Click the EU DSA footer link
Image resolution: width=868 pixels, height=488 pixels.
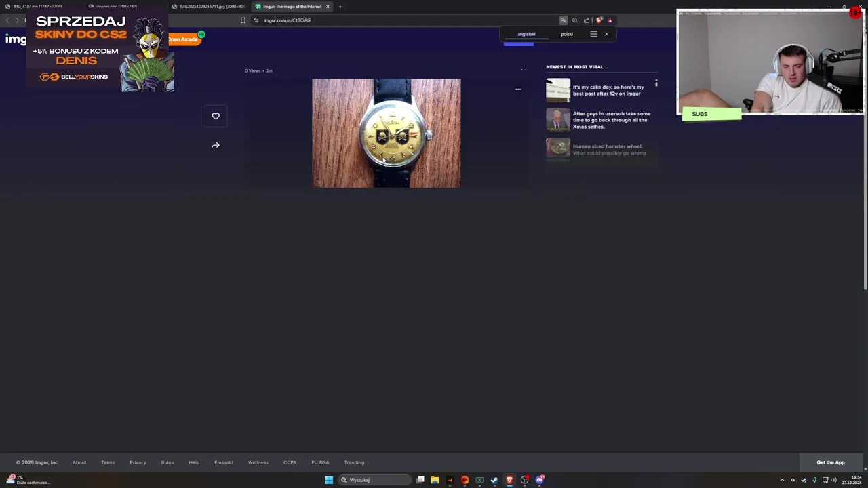tap(320, 462)
